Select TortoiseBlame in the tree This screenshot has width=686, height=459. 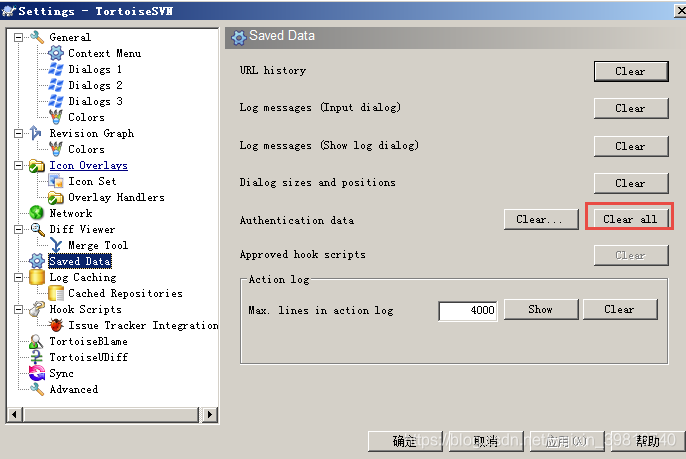[x=88, y=341]
